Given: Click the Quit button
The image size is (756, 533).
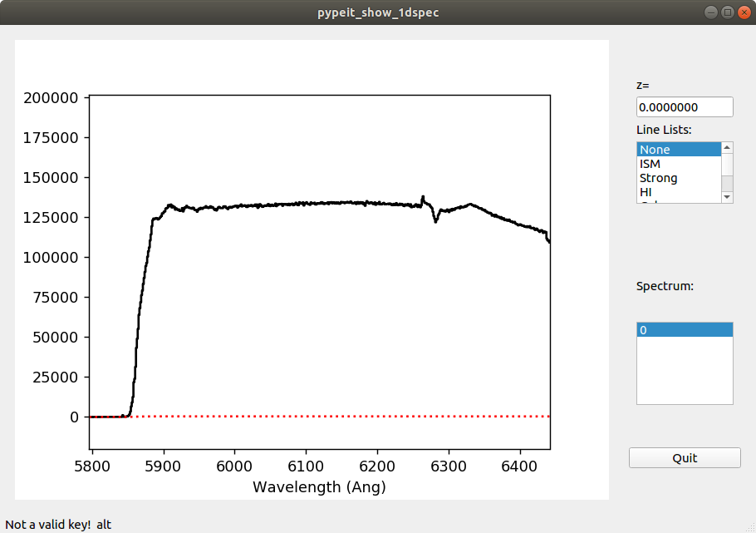Looking at the screenshot, I should pyautogui.click(x=684, y=457).
